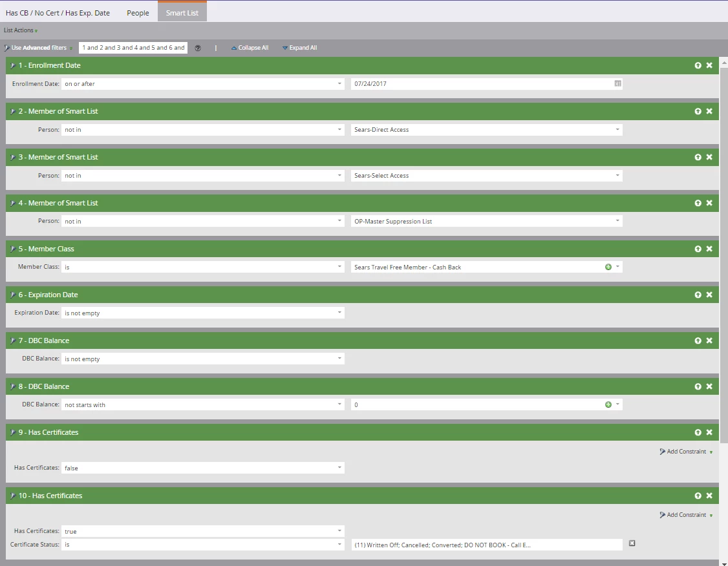This screenshot has height=566, width=728.
Task: Move filter 9 Has Certificates up
Action: [698, 432]
